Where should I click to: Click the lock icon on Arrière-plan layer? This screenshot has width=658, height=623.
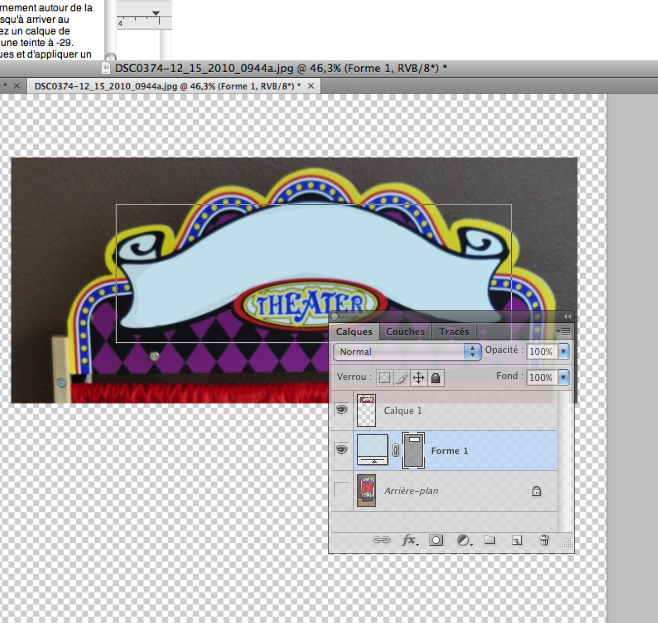[536, 491]
